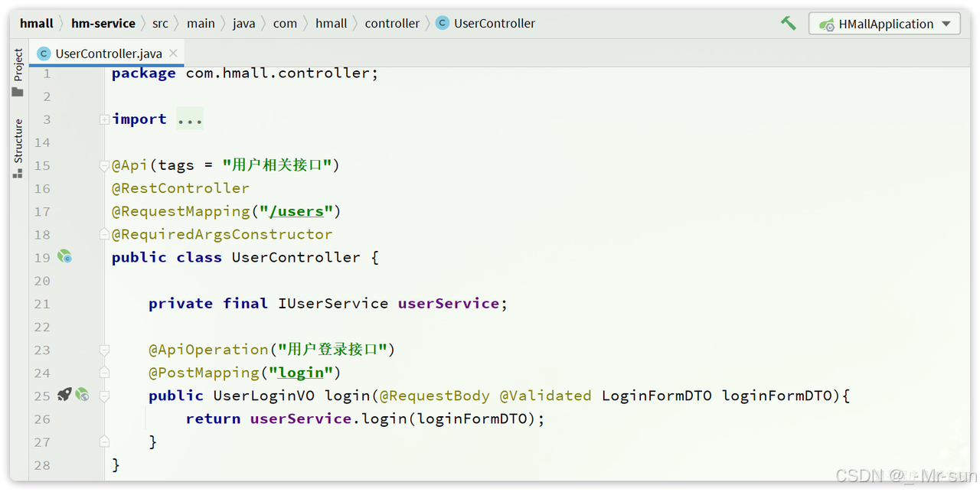Screen dimensions: 980x492
Task: Click fold marker at @RequiredArgsConstructor line
Action: click(104, 234)
